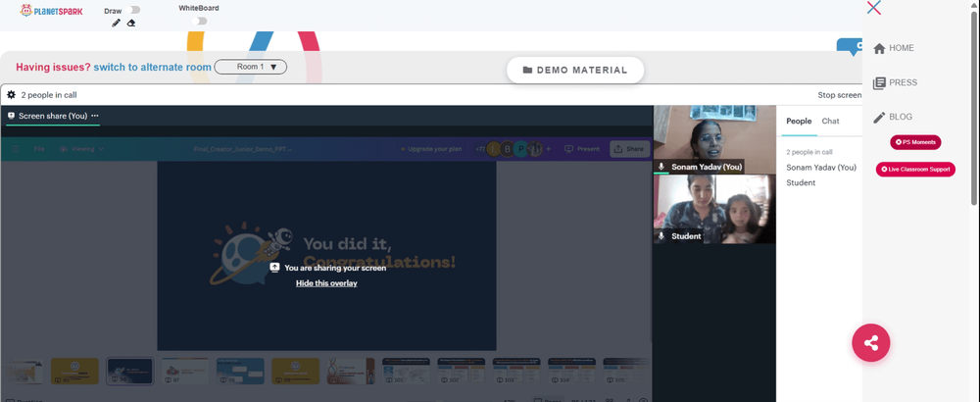This screenshot has height=402, width=980.
Task: Select slide thumbnail 103
Action: (x=516, y=371)
